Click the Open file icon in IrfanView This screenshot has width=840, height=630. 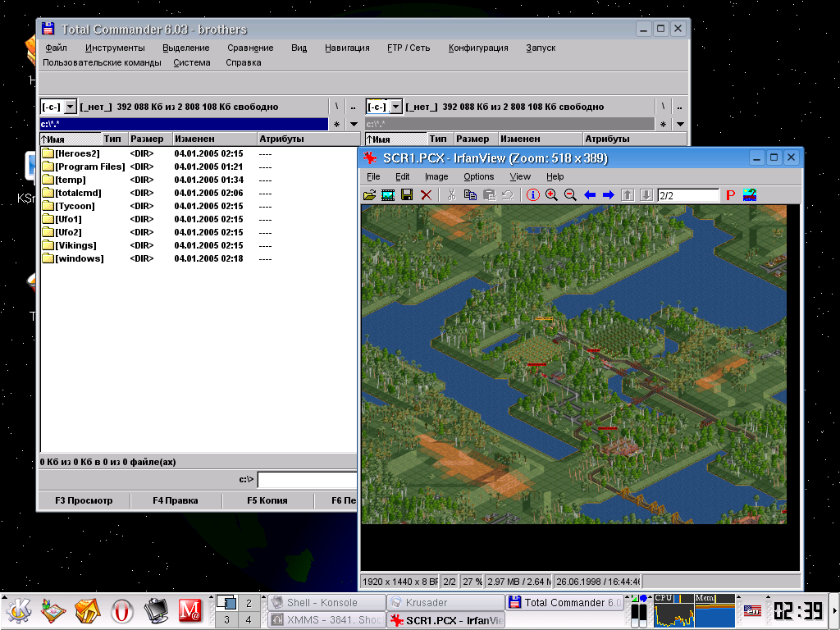click(x=369, y=195)
